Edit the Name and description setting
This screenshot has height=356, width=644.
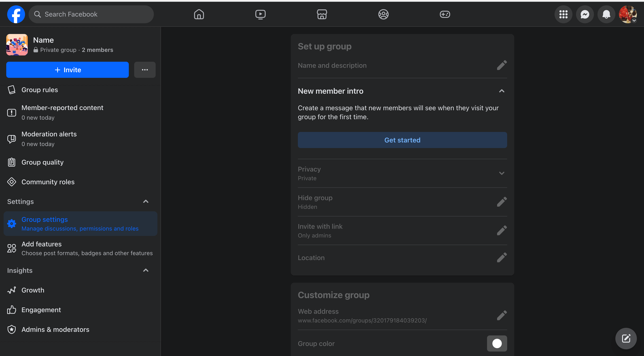[x=502, y=65]
